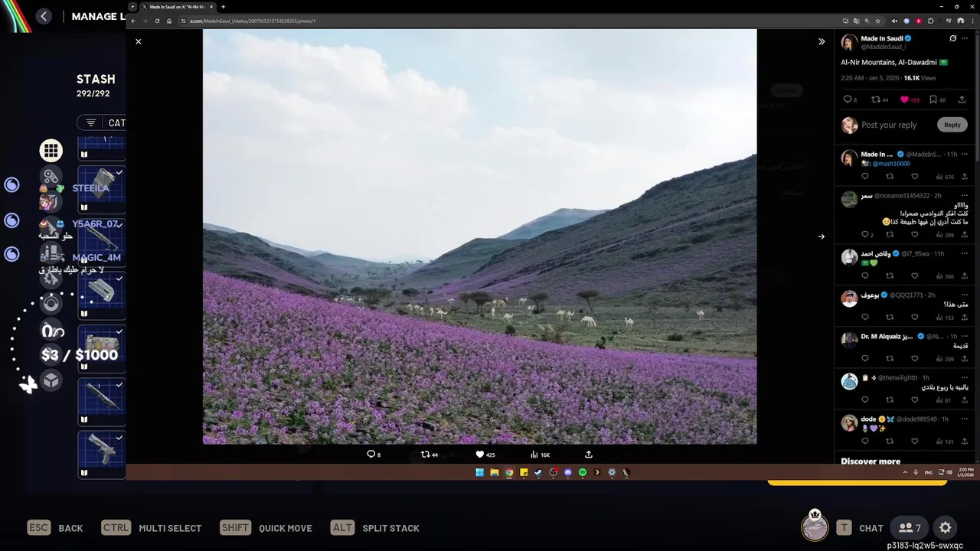Open a new browser tab
Viewport: 980px width, 551px height.
tap(223, 7)
